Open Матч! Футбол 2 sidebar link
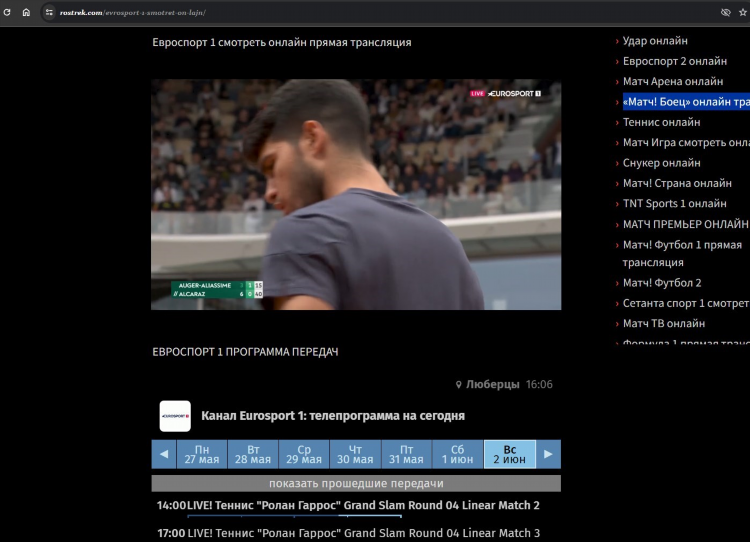 click(x=662, y=283)
